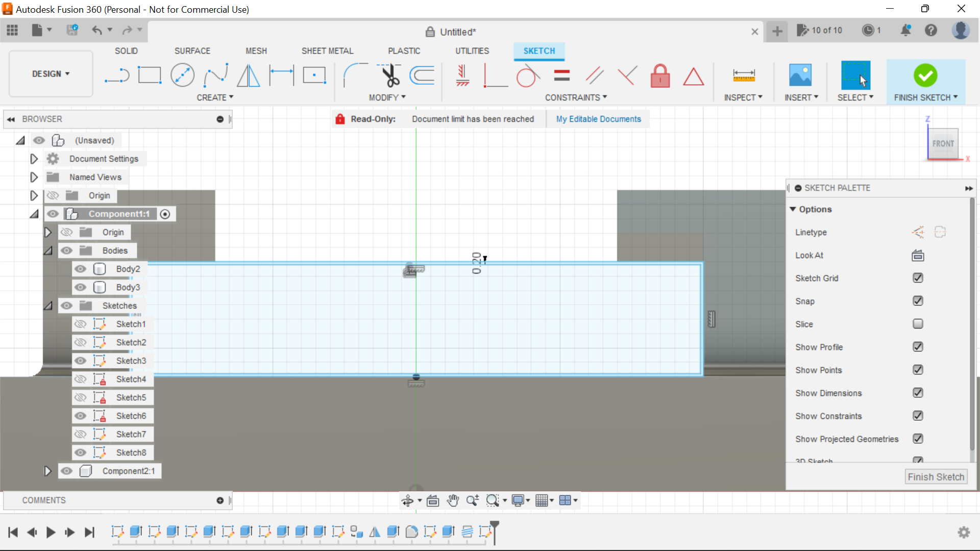Image resolution: width=980 pixels, height=551 pixels.
Task: Apply the Parallel constraint
Action: (595, 76)
